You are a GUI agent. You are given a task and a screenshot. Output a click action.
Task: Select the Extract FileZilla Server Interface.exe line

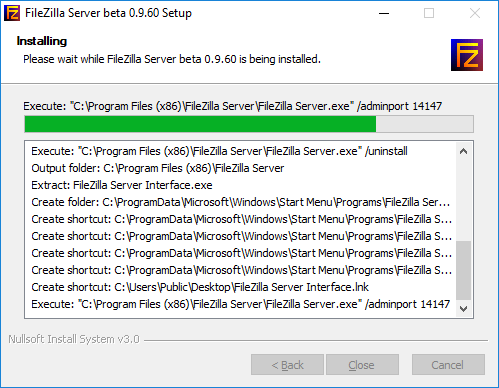(x=122, y=185)
